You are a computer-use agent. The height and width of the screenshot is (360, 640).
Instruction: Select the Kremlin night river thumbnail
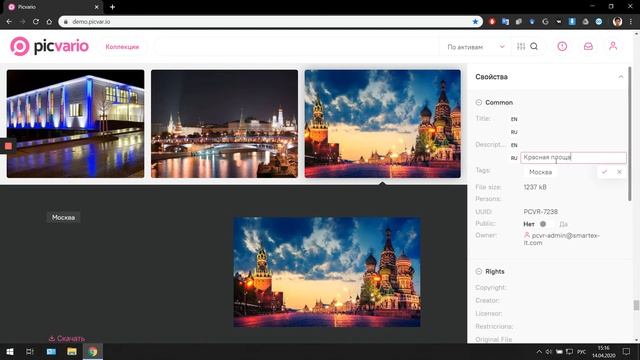coord(224,124)
